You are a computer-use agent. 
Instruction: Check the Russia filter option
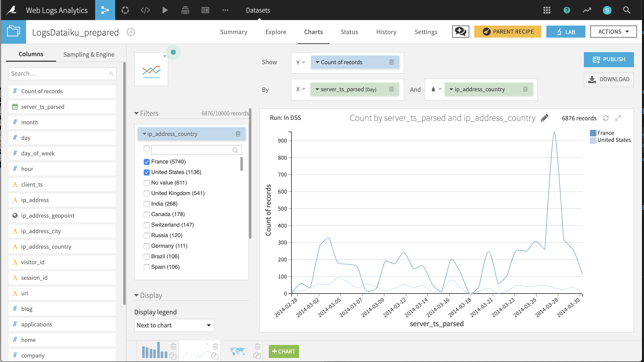click(147, 235)
